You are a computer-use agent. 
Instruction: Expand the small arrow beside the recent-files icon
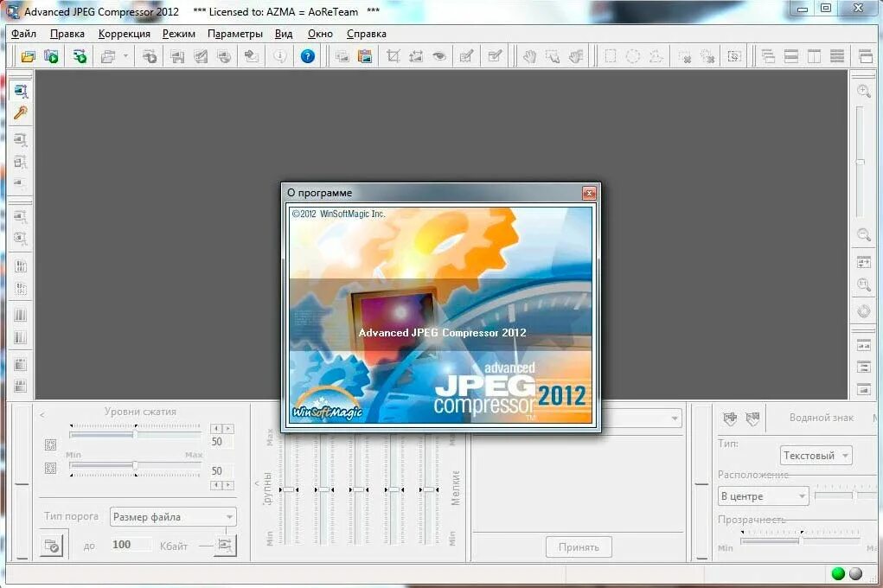(125, 55)
